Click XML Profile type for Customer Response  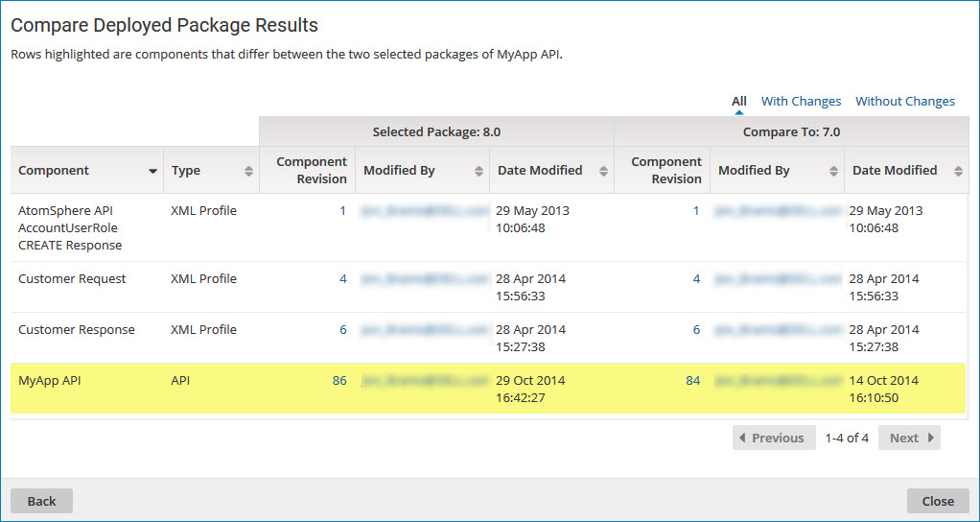(203, 329)
